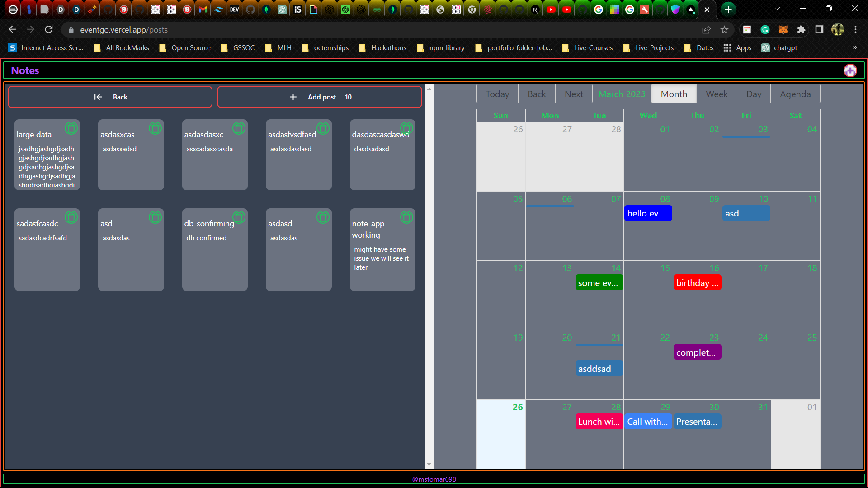868x488 pixels.
Task: Select the Day calendar view
Action: pos(754,94)
